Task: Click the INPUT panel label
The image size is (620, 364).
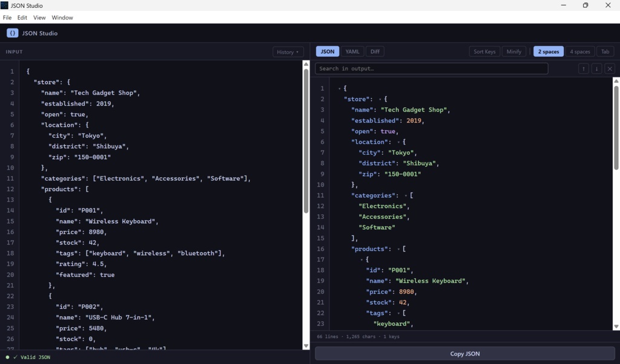Action: point(15,52)
